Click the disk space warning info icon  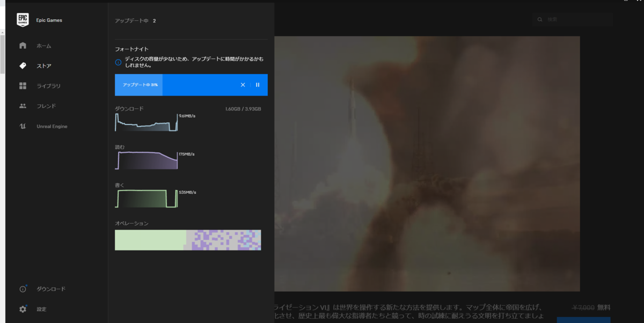[118, 62]
